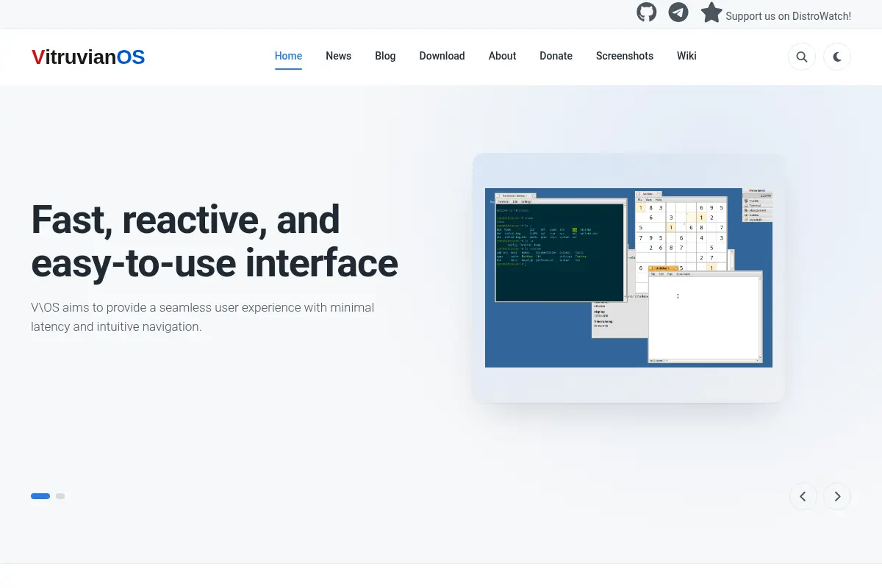Open site search with magnifier icon
The height and width of the screenshot is (588, 882).
point(802,57)
